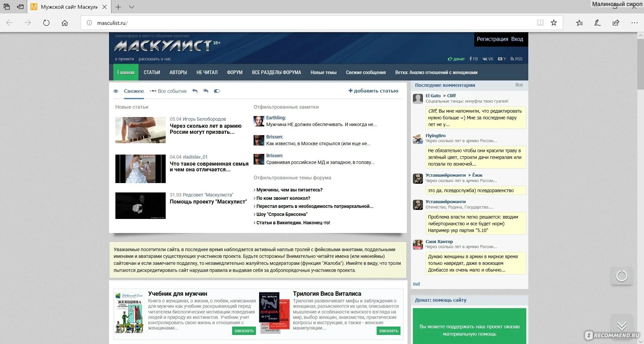The height and width of the screenshot is (344, 644).
Task: Open a new browser tab
Action: point(118,7)
